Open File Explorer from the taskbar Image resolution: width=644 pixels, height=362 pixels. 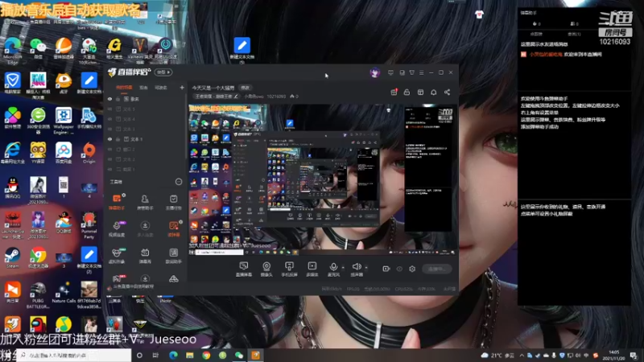pyautogui.click(x=190, y=356)
